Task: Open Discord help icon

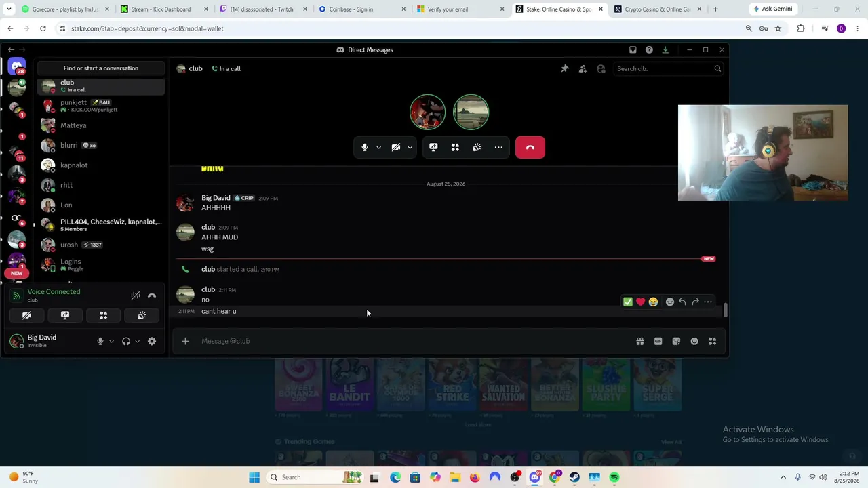Action: pyautogui.click(x=649, y=49)
